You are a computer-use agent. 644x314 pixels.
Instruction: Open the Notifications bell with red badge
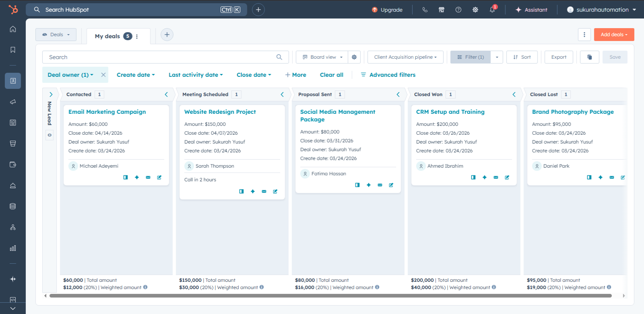tap(493, 9)
